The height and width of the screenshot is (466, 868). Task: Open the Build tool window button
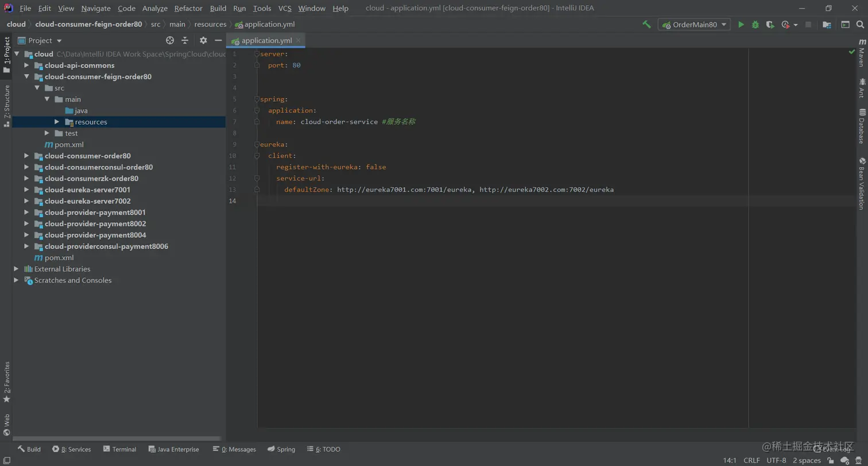point(29,449)
